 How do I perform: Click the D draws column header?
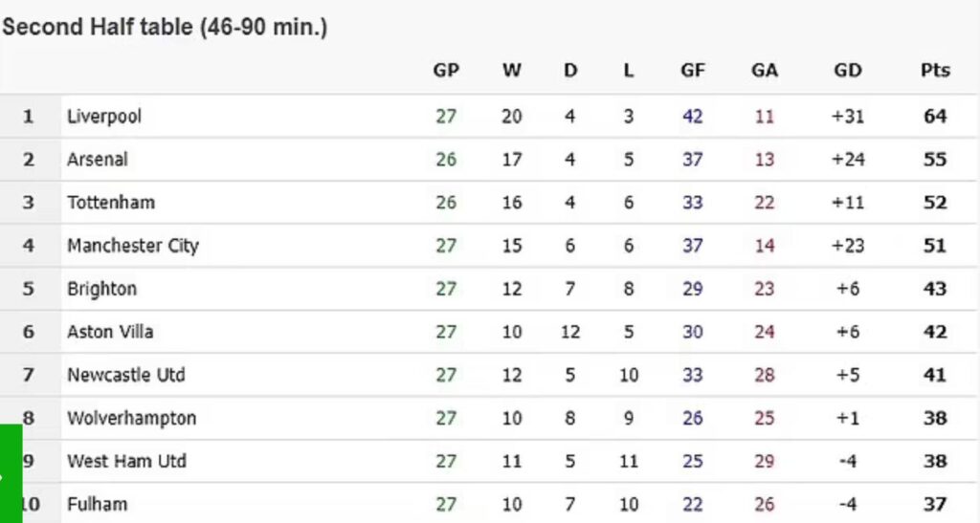point(570,71)
